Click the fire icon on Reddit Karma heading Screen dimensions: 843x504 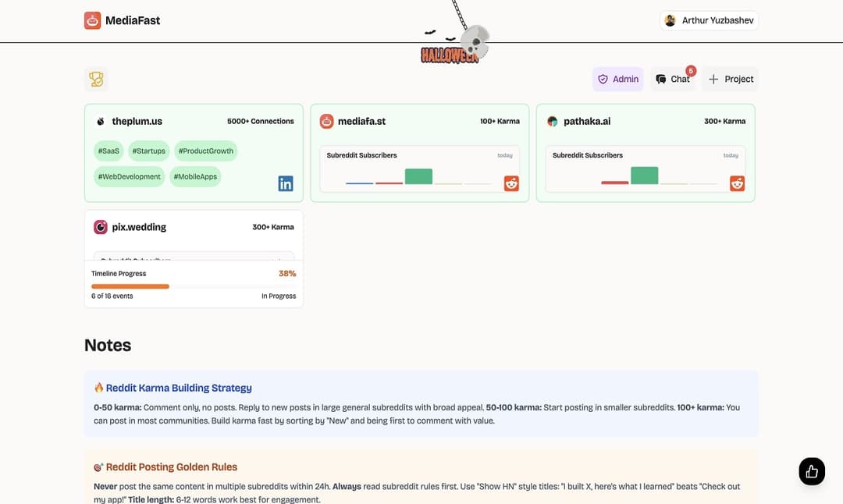[x=98, y=386]
